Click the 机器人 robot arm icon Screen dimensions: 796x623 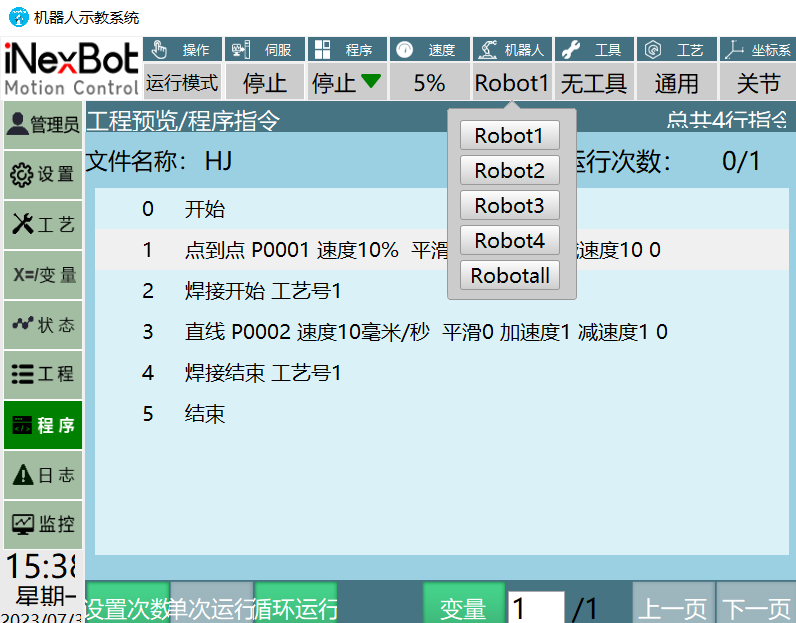487,49
